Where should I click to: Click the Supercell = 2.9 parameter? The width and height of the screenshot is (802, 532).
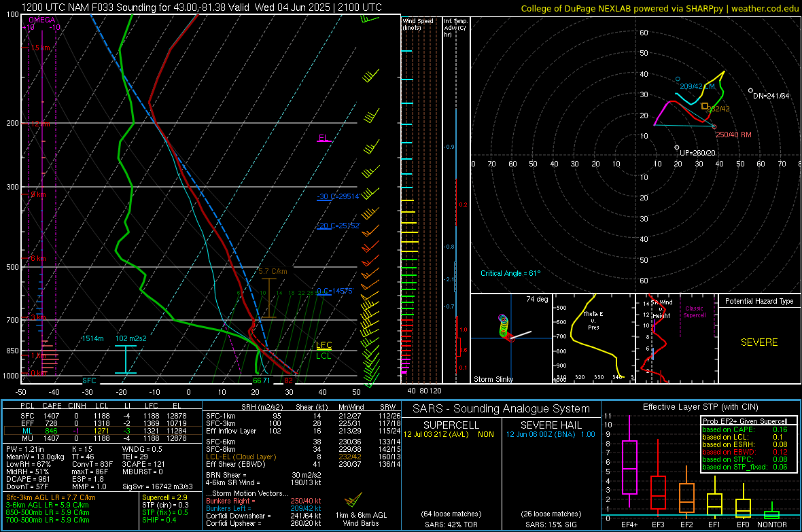pyautogui.click(x=164, y=497)
